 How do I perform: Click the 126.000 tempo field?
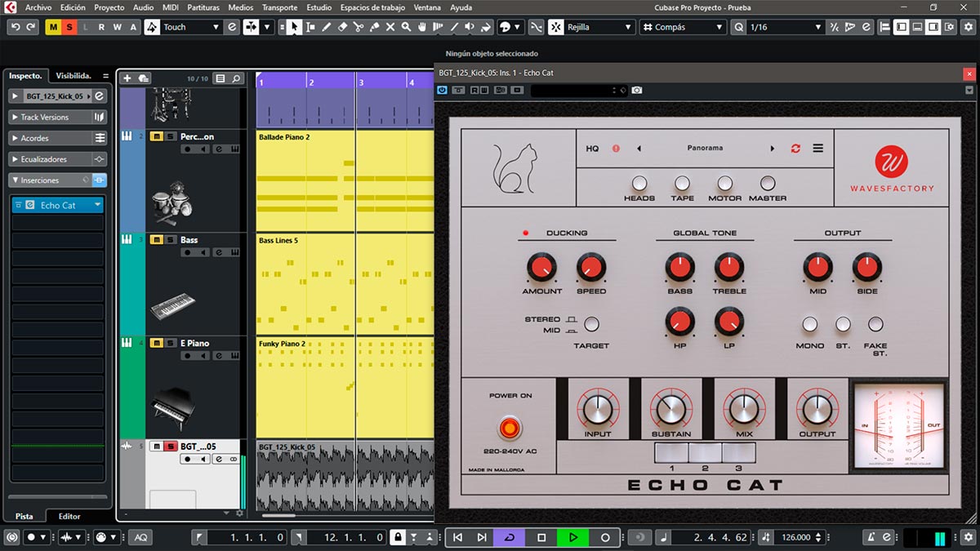(795, 537)
